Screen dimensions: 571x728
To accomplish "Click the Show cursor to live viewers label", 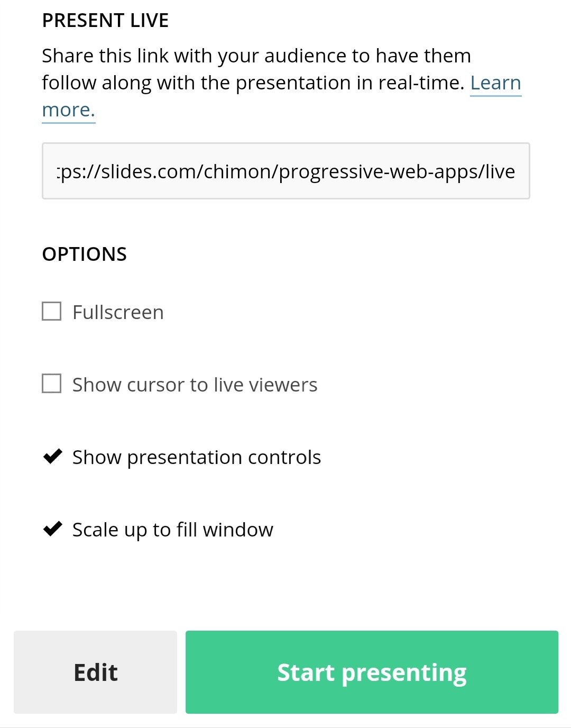I will coord(195,384).
